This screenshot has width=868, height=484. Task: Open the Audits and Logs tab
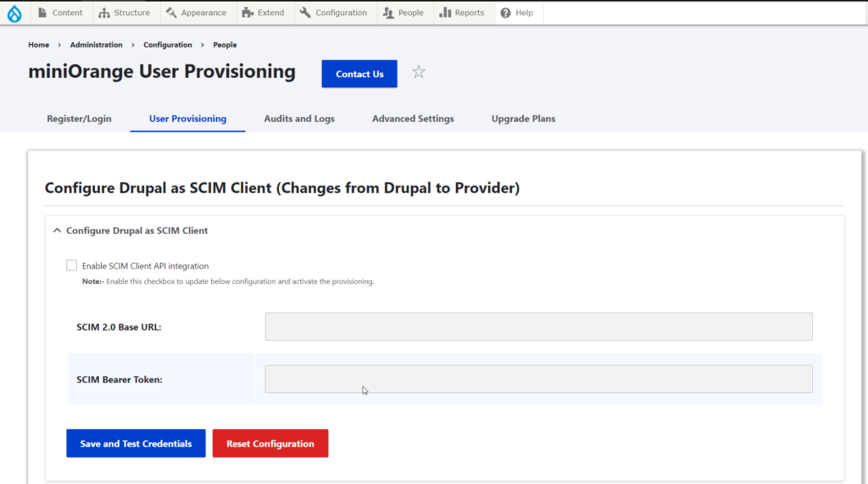[x=299, y=119]
